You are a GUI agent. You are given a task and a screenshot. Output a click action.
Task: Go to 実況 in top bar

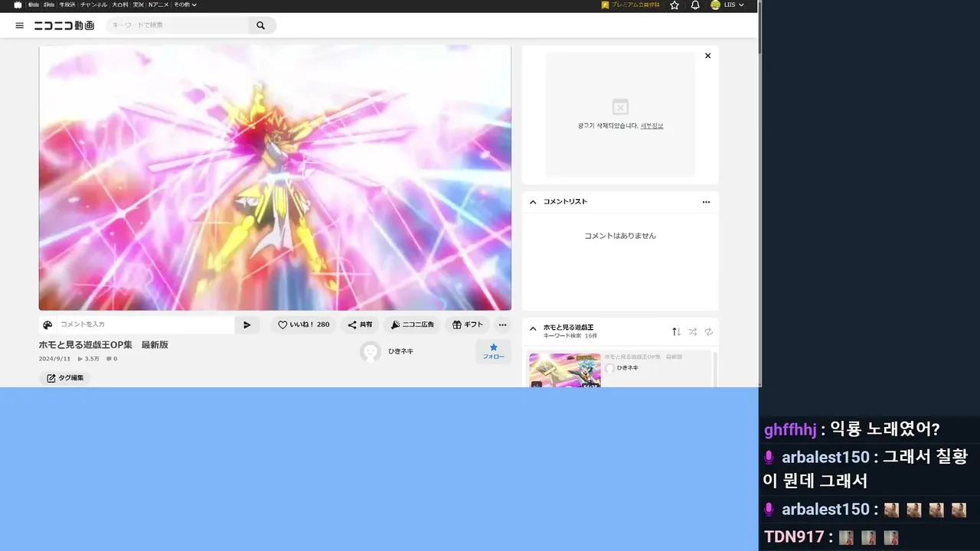click(139, 5)
